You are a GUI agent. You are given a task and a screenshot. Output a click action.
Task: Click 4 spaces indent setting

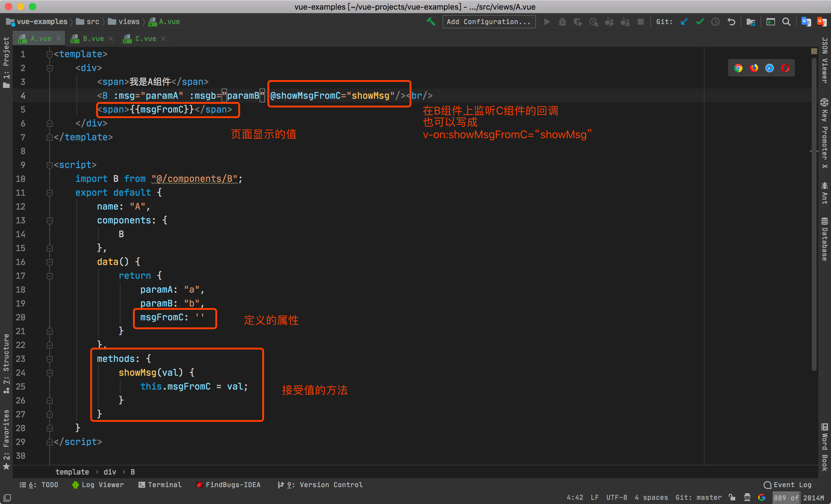pyautogui.click(x=651, y=497)
